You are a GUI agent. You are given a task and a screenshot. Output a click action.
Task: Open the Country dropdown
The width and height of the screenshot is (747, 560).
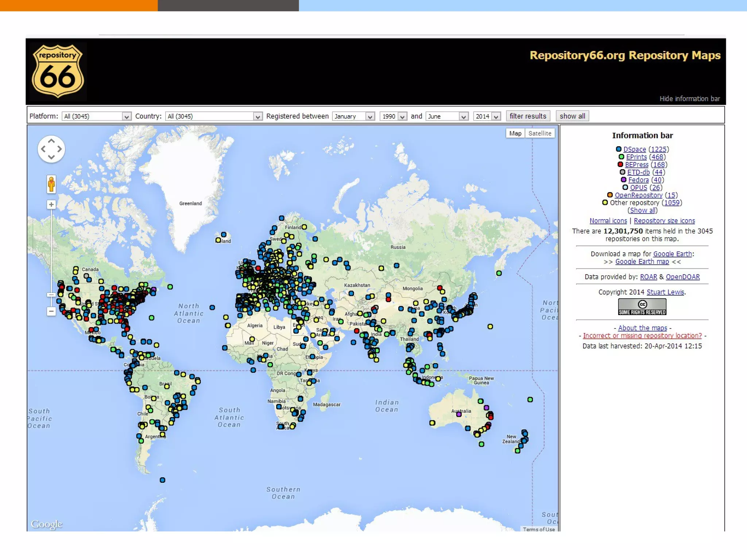pos(214,116)
